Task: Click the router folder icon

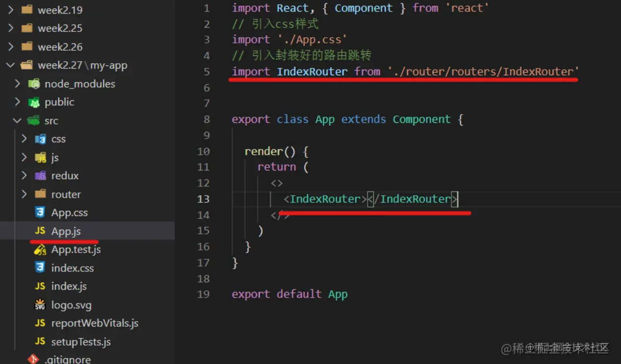Action: tap(40, 194)
